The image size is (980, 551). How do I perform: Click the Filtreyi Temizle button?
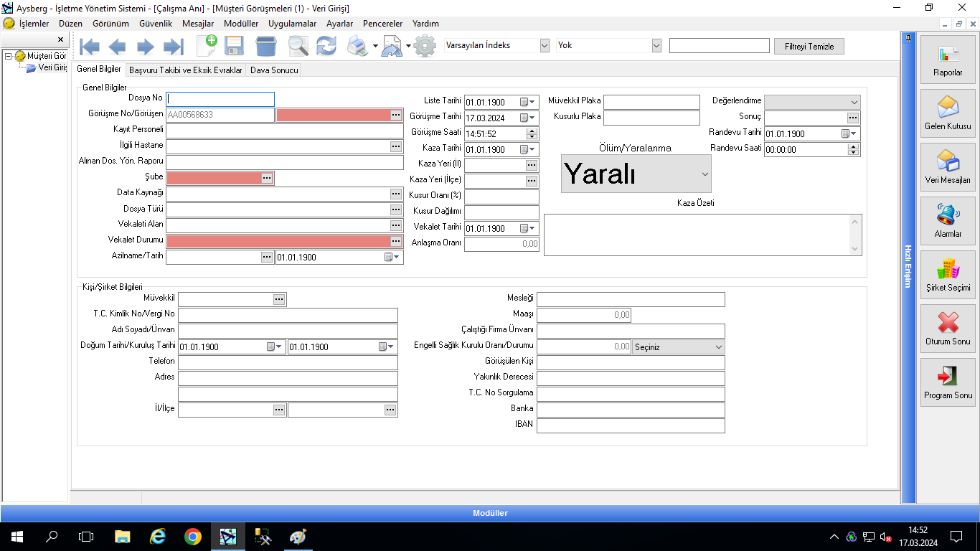(809, 46)
